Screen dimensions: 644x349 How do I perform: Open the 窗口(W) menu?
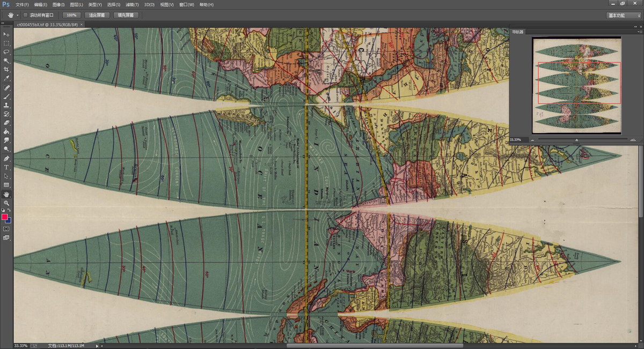(x=187, y=5)
